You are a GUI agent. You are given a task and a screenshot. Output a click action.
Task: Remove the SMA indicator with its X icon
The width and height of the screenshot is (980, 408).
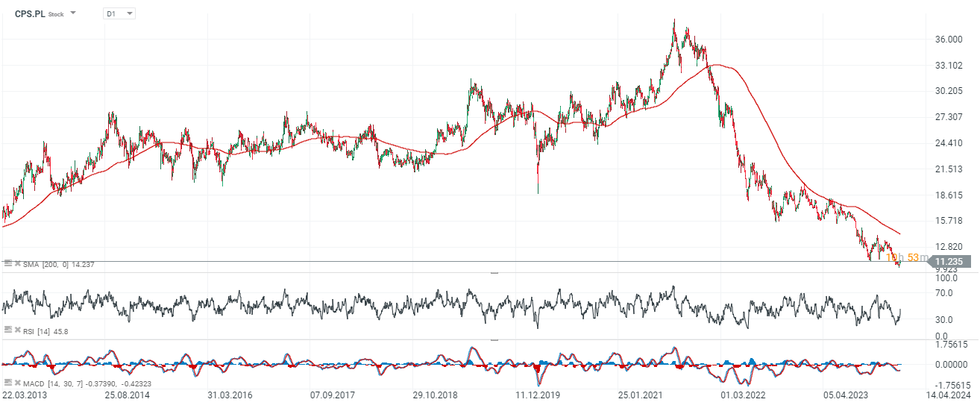(17, 264)
